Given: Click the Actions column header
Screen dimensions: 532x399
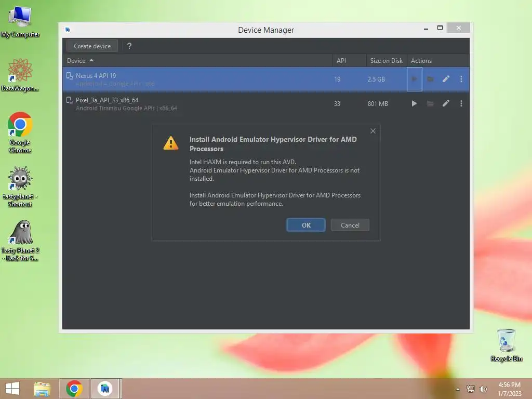Looking at the screenshot, I should 438,61.
